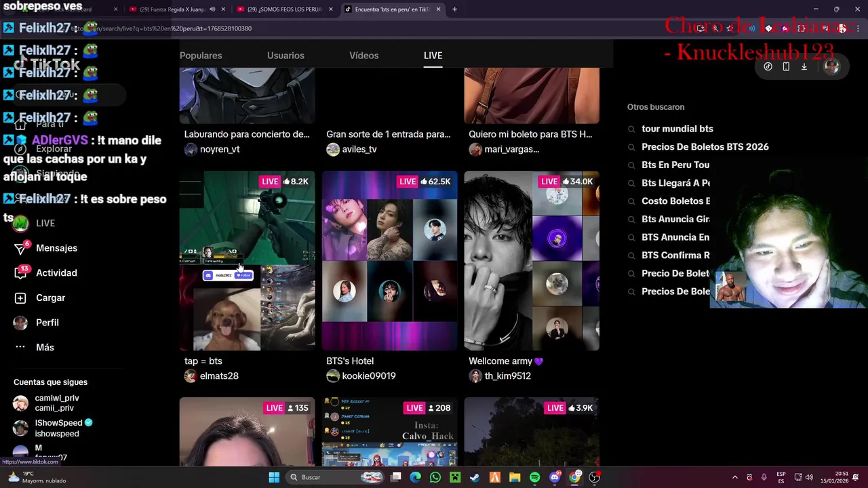Open the live stream with 3.9K likes
The image size is (868, 488).
pos(532,432)
